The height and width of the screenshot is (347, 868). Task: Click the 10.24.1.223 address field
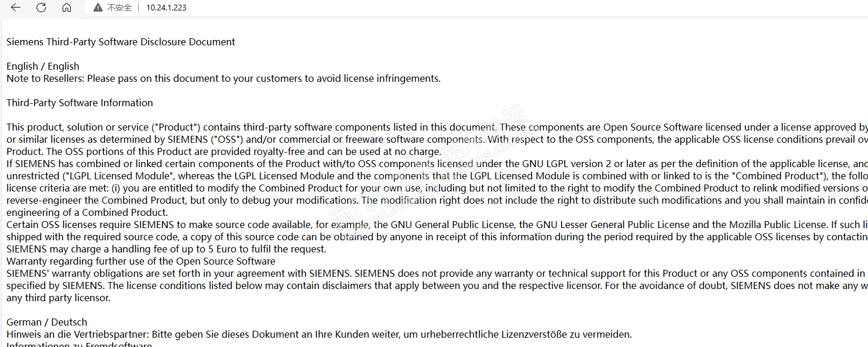167,8
